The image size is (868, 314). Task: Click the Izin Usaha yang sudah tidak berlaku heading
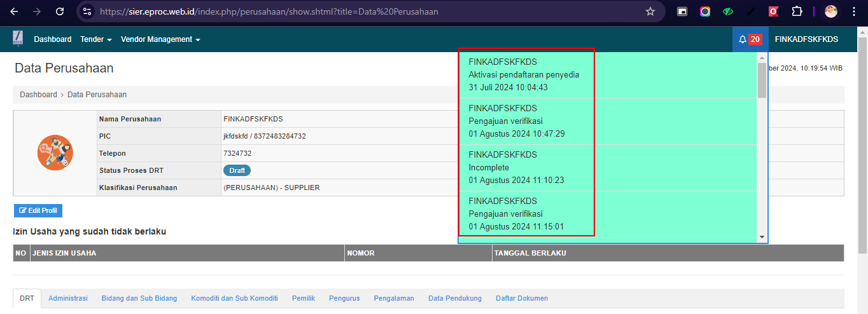coord(90,231)
